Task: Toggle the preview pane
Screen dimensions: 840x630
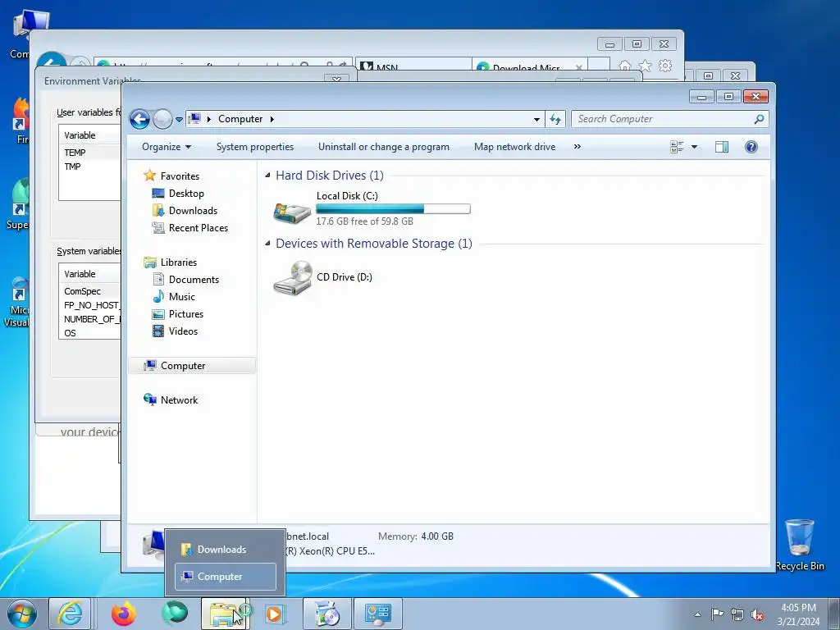Action: click(x=722, y=147)
